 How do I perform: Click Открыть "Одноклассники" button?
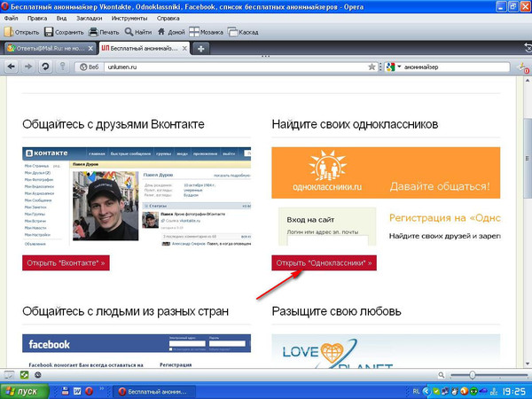pos(325,262)
